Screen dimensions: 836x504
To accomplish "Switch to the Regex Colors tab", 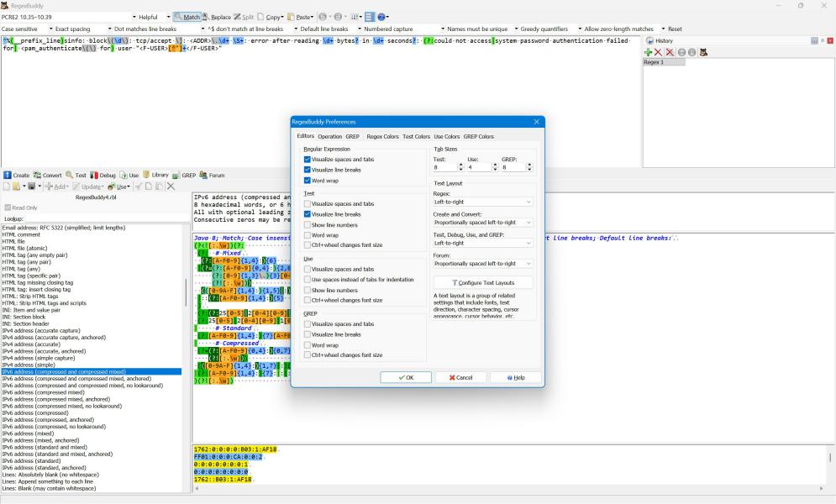I will click(x=382, y=136).
